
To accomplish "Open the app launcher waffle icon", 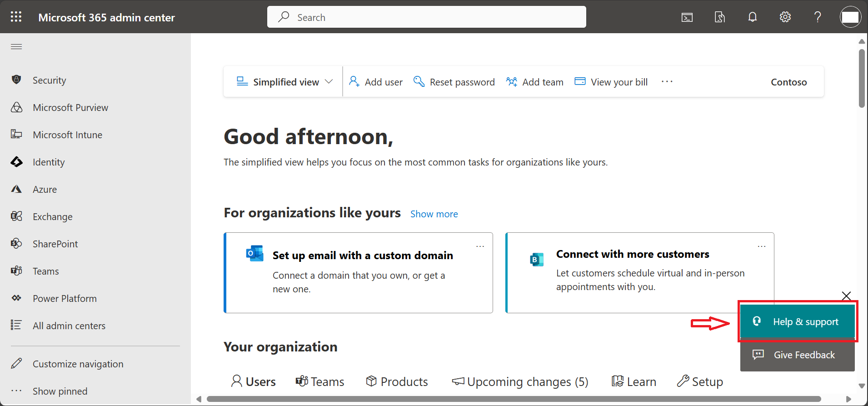I will (16, 17).
